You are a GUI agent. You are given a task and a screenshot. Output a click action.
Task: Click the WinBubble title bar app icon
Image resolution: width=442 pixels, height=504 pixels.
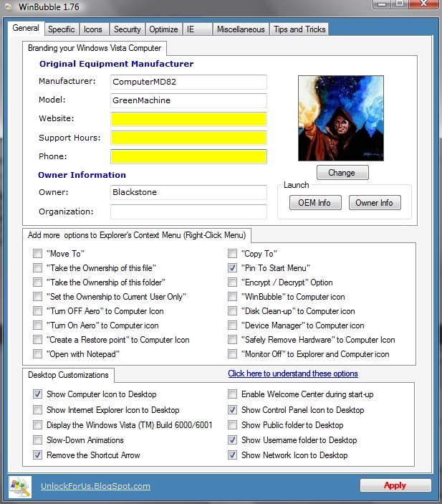click(9, 6)
